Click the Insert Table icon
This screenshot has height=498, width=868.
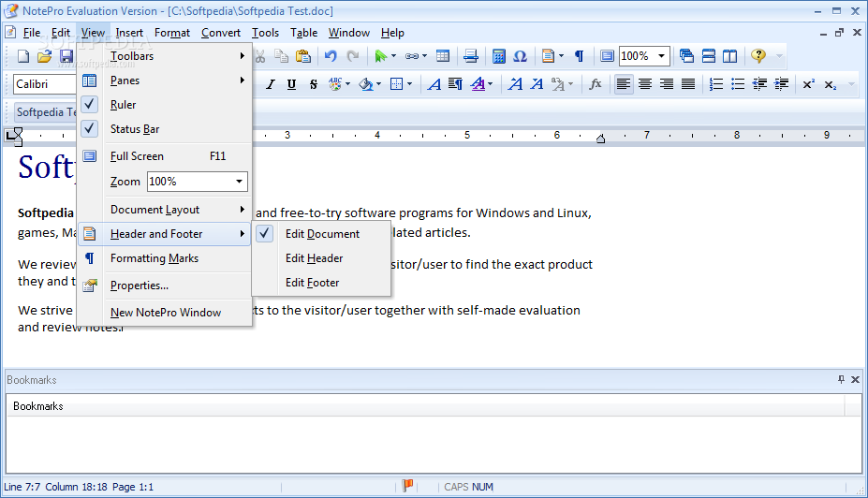tap(443, 56)
